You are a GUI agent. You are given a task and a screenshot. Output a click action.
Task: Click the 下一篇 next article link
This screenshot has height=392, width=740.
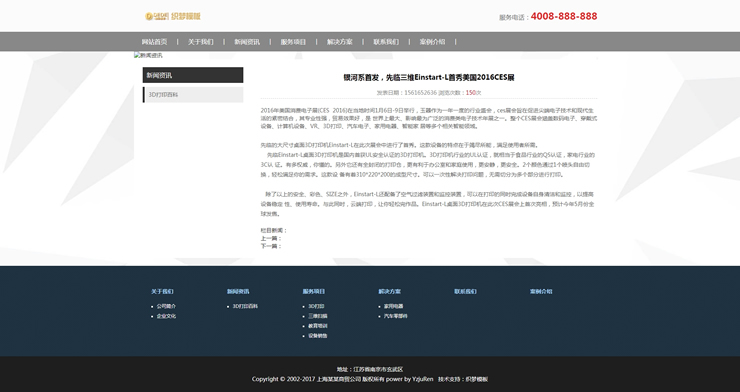pos(270,246)
